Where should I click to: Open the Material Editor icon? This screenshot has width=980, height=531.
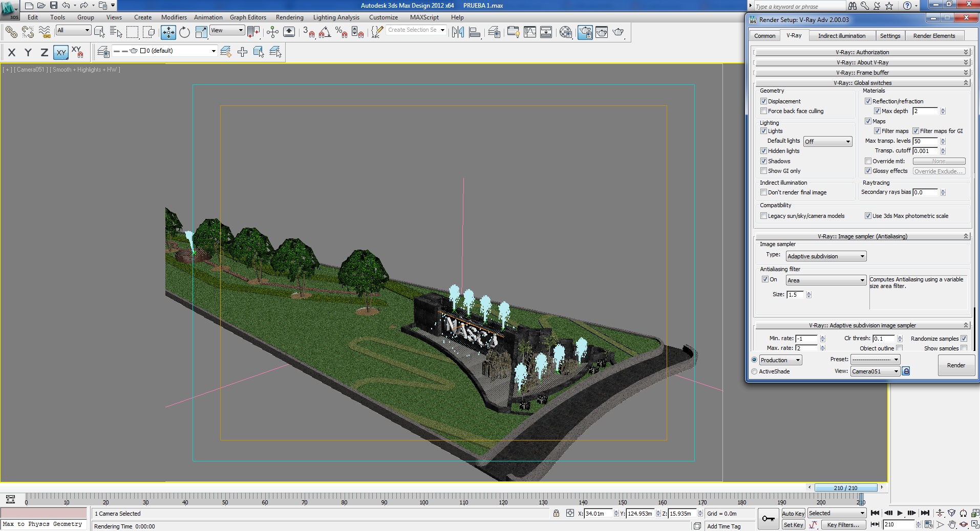pos(565,32)
